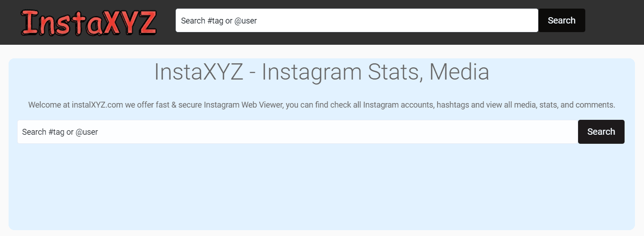Viewport: 644px width, 236px height.
Task: Click the welcome message paragraph
Action: click(322, 105)
